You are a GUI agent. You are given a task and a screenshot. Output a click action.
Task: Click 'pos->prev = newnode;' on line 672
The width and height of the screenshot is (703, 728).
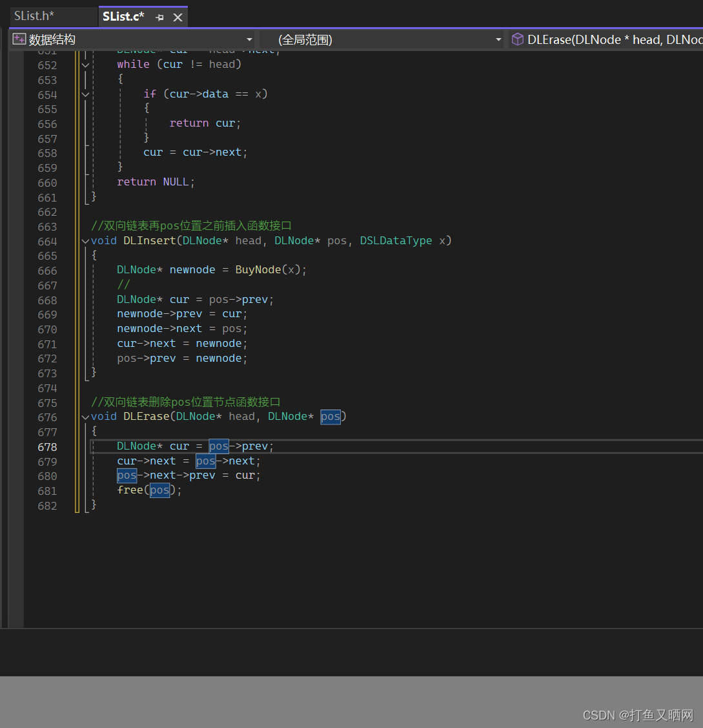click(182, 359)
